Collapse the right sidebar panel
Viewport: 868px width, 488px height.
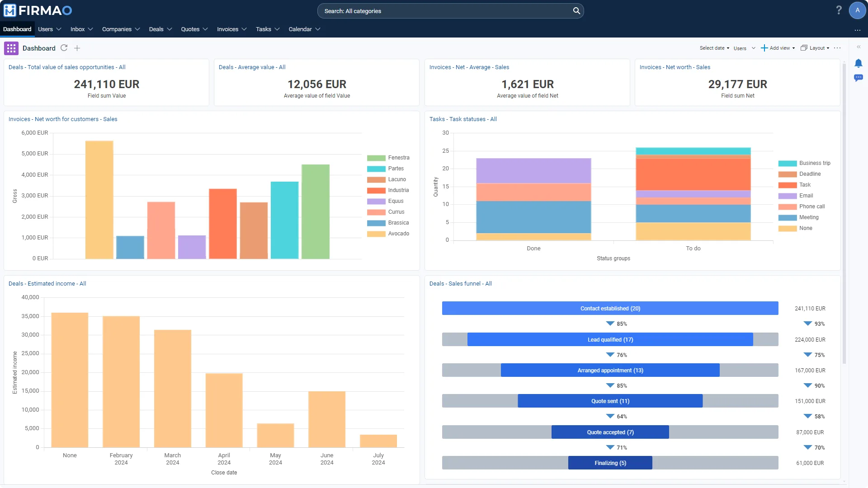[859, 47]
